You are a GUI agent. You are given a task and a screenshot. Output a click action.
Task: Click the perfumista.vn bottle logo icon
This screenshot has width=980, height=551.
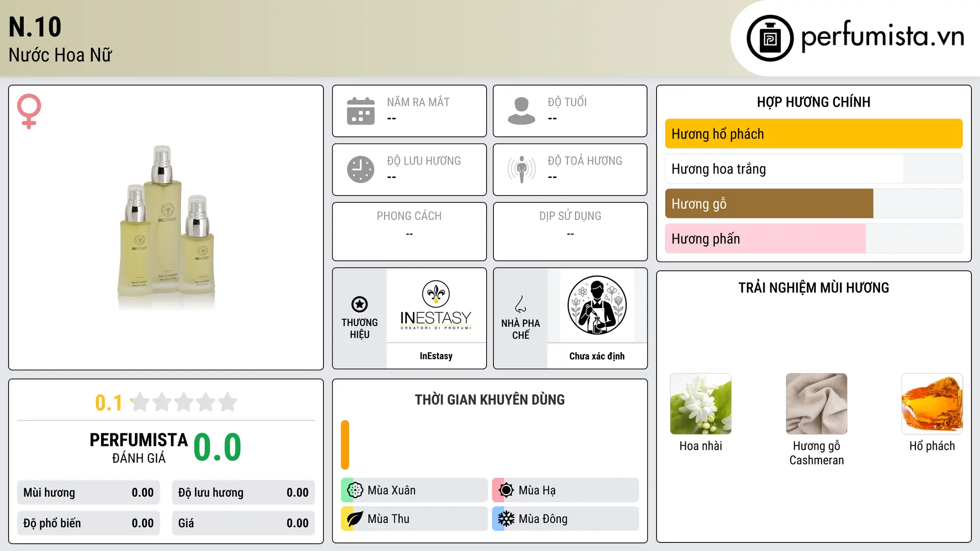click(770, 38)
